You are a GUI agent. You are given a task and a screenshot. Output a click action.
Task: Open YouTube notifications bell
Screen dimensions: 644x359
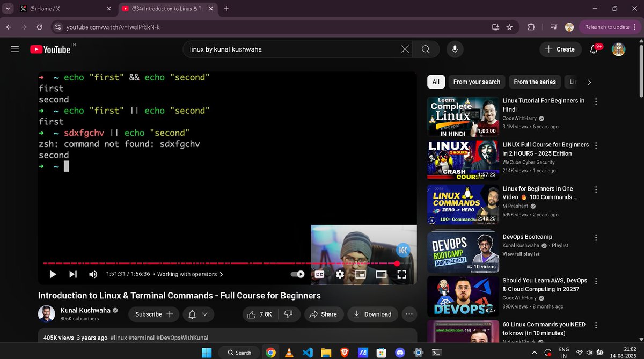593,49
